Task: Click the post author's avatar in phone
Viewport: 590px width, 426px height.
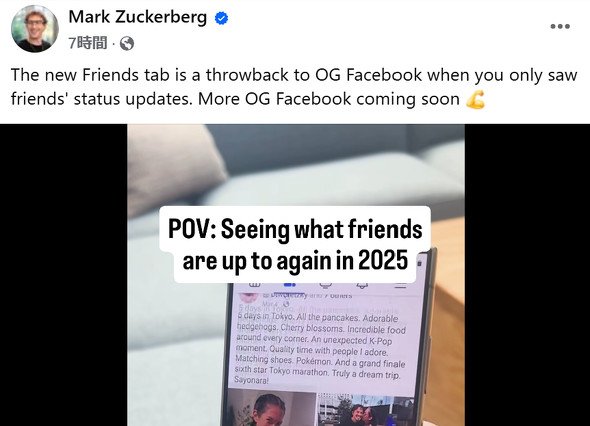Action: [x=248, y=297]
